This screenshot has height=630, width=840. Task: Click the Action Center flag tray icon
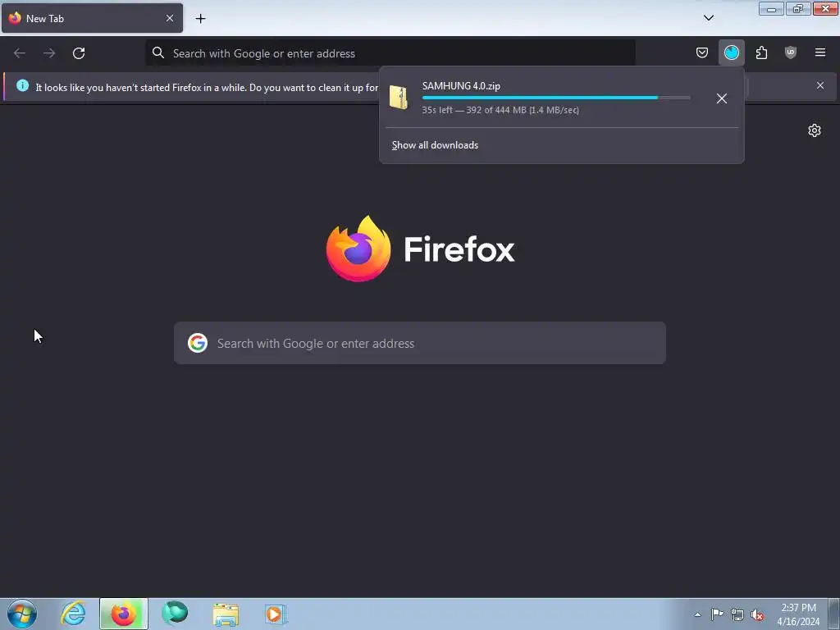[717, 614]
